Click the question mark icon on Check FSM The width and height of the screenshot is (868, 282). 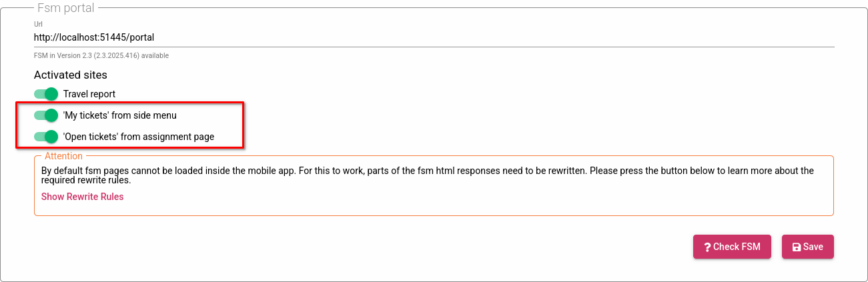707,247
